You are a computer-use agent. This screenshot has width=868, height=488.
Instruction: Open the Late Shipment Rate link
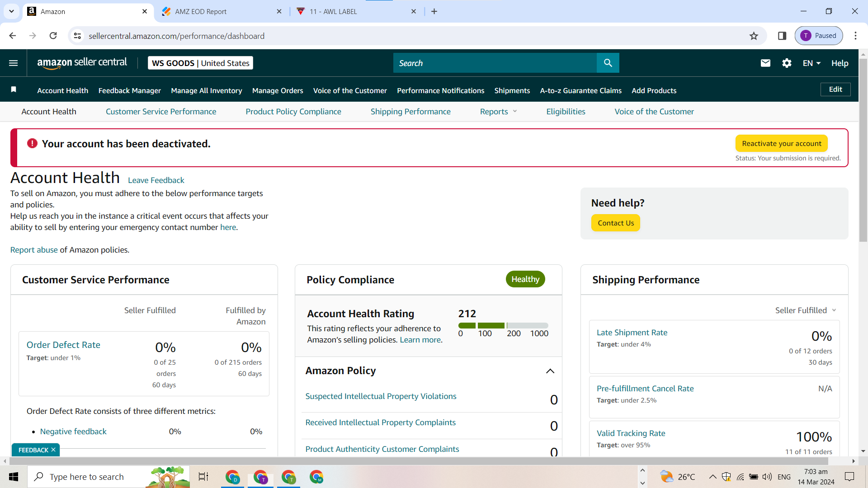coord(632,333)
